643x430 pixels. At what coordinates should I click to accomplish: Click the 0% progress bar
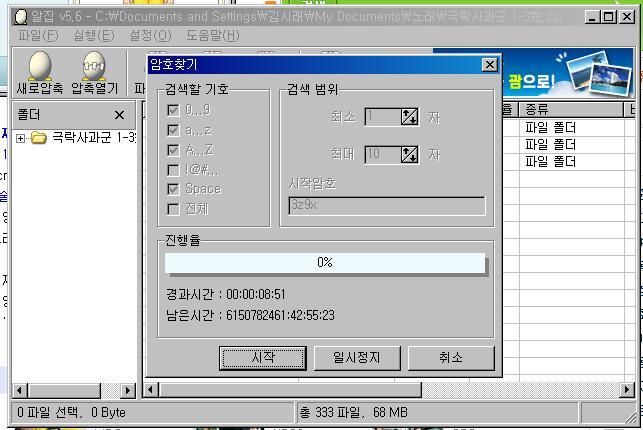click(x=325, y=263)
